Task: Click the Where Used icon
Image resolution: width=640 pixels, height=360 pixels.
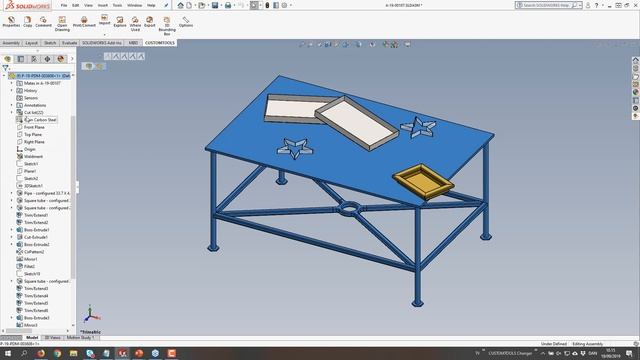Action: pyautogui.click(x=135, y=19)
